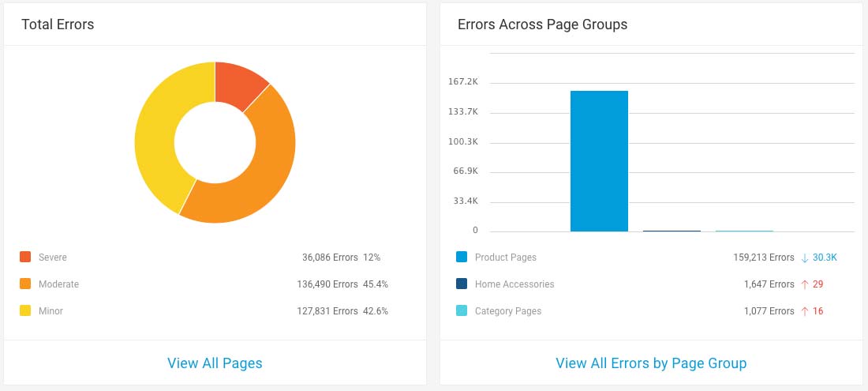Click the Moderate legend label
Screen dimensions: 868x391
[x=58, y=284]
